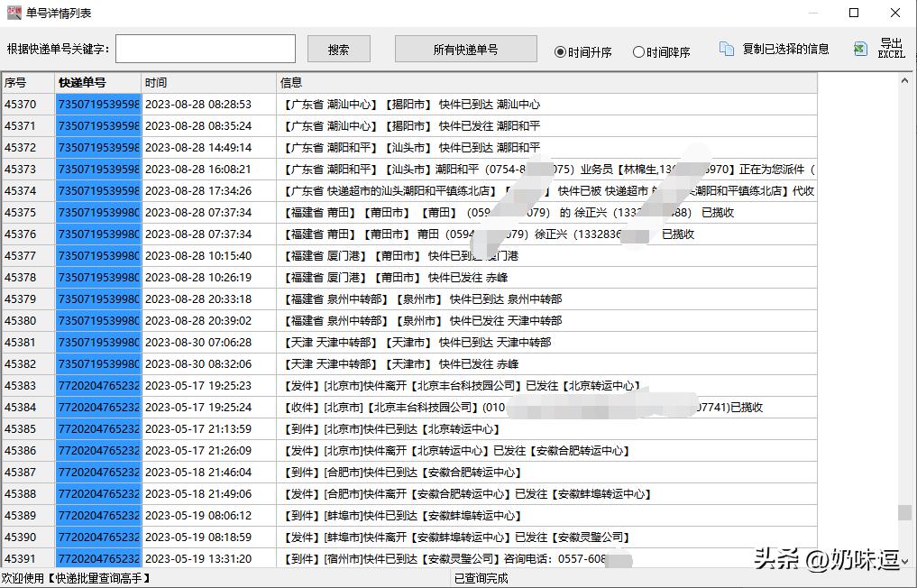Click 复制已选择的信息 label
This screenshot has height=588, width=917.
[x=785, y=50]
